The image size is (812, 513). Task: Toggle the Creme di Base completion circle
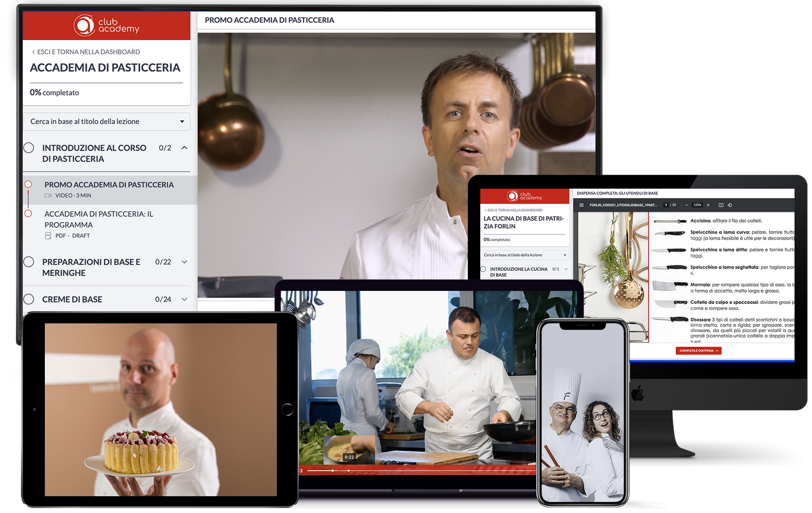(29, 299)
